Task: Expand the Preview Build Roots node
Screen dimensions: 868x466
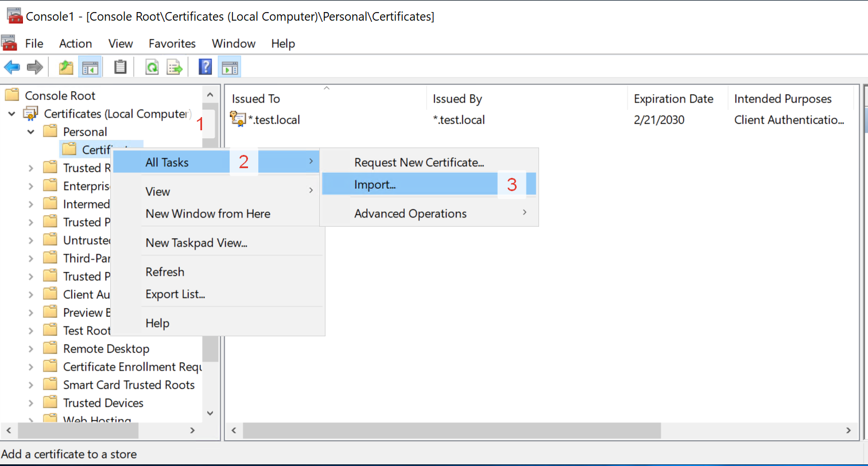Action: 31,312
